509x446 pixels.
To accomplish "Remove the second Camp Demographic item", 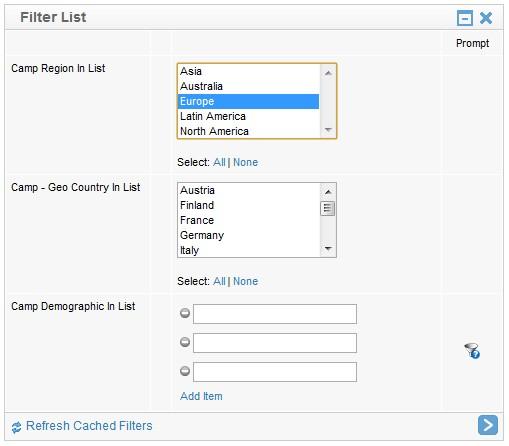I will tap(185, 342).
